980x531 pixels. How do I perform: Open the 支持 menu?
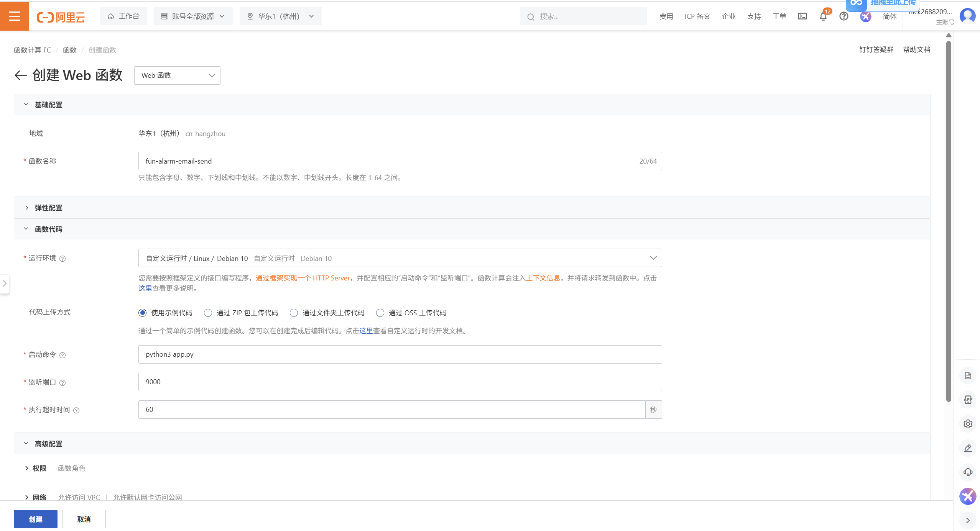coord(754,16)
